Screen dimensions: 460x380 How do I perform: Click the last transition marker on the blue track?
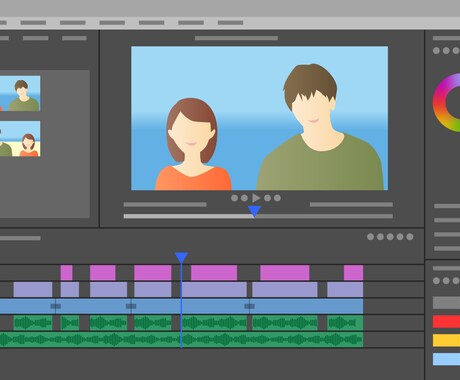[250, 306]
